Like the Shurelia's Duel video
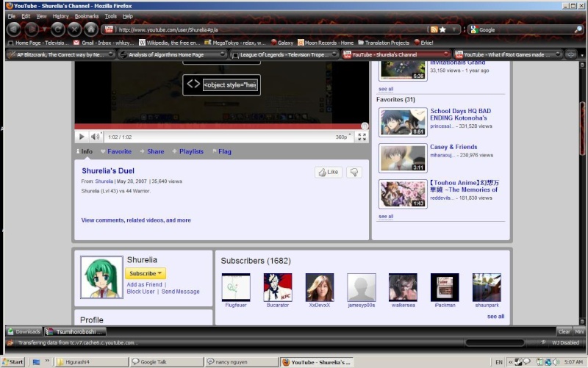Viewport: 588px width, 368px height. 329,172
